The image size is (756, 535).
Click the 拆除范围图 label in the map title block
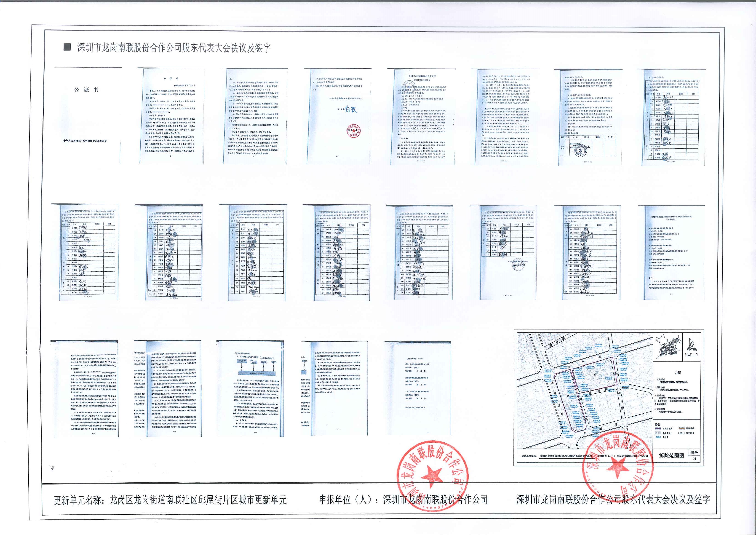[671, 456]
